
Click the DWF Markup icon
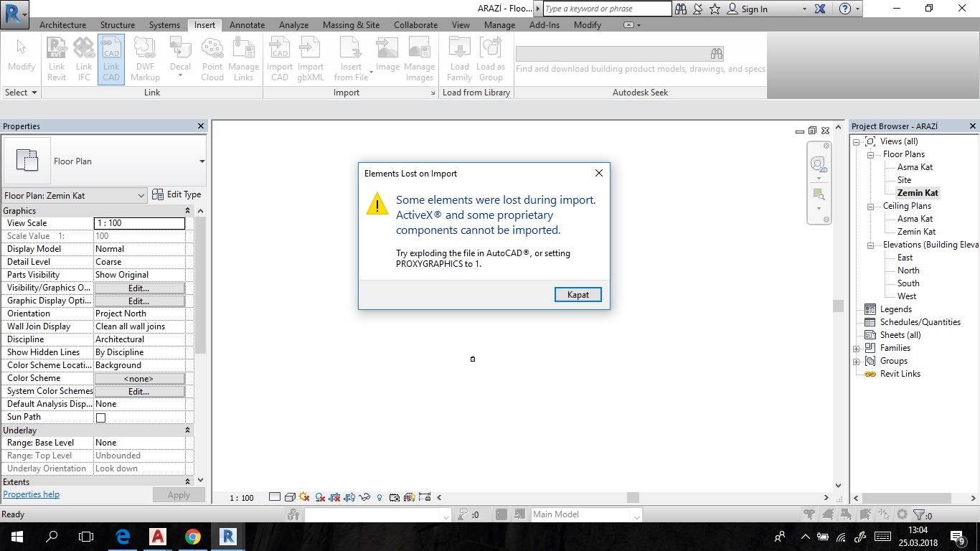click(145, 59)
